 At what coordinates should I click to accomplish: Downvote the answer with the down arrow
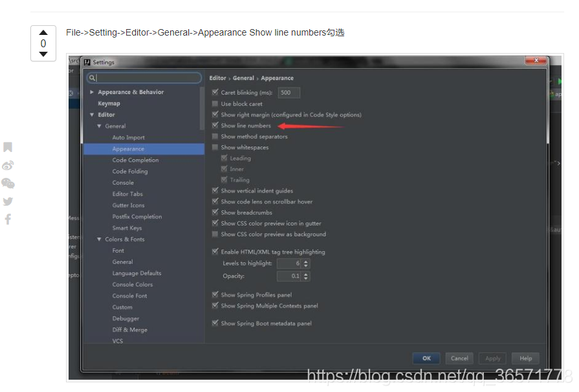click(x=43, y=54)
